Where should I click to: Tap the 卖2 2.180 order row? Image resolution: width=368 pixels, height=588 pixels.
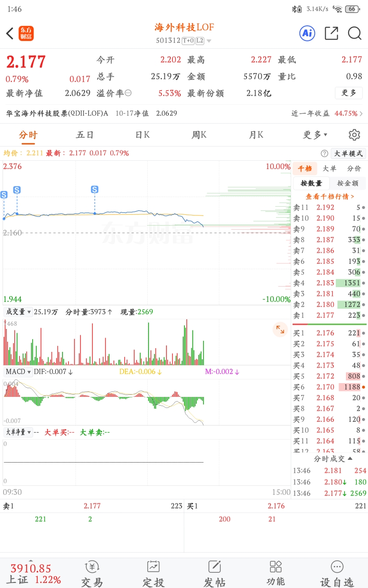point(329,305)
